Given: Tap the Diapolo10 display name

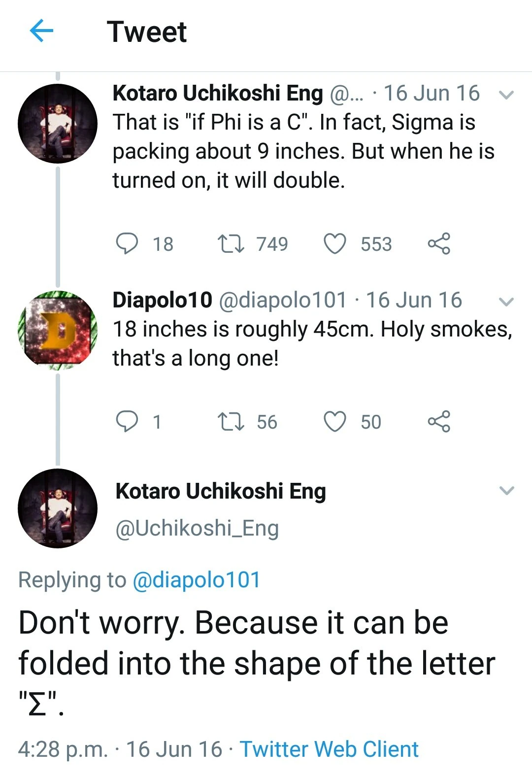Looking at the screenshot, I should 162,300.
